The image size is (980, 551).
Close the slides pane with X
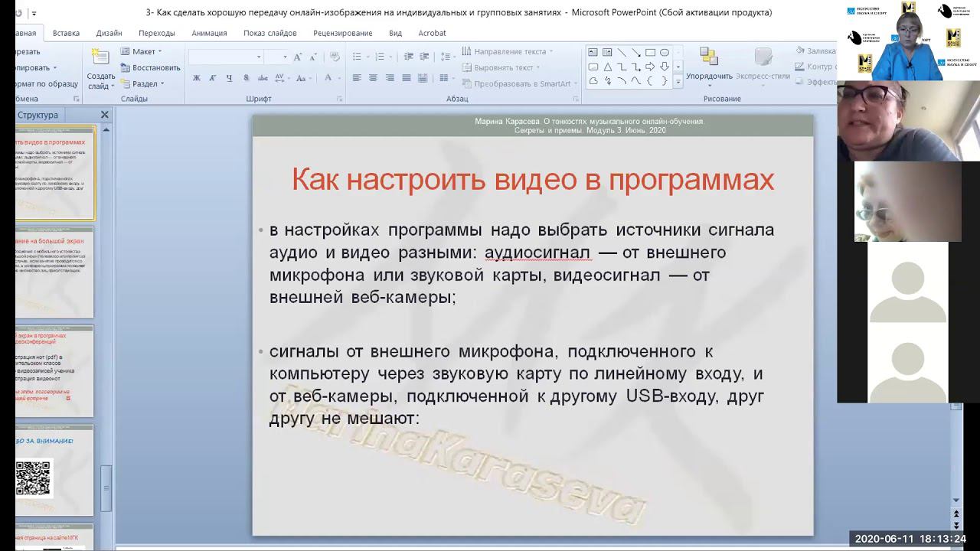coord(105,115)
